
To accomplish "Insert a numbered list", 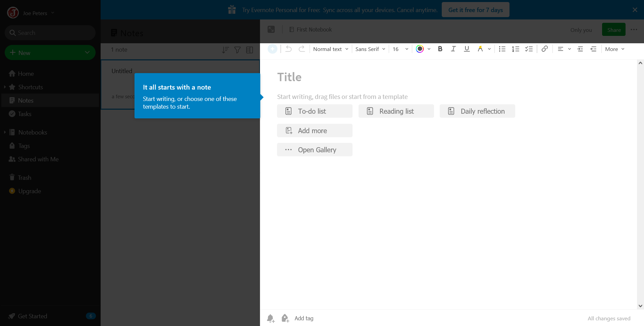I will pyautogui.click(x=516, y=49).
